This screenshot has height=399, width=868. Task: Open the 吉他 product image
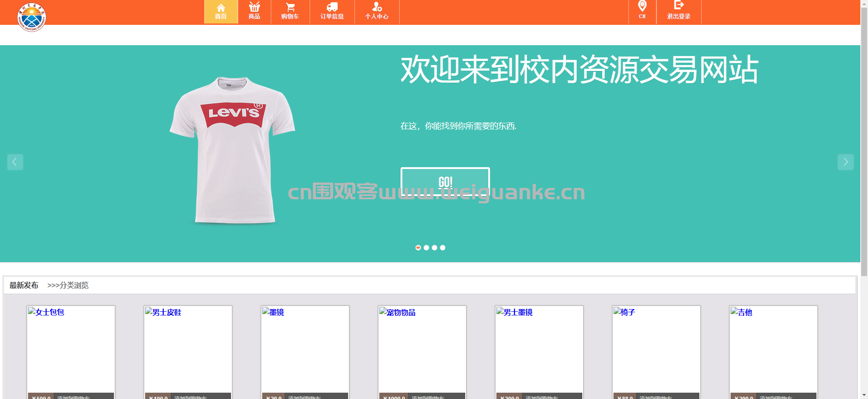click(773, 349)
